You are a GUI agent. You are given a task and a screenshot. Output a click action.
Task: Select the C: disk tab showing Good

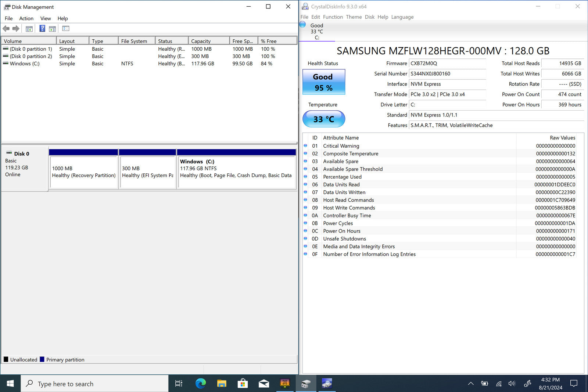click(316, 31)
